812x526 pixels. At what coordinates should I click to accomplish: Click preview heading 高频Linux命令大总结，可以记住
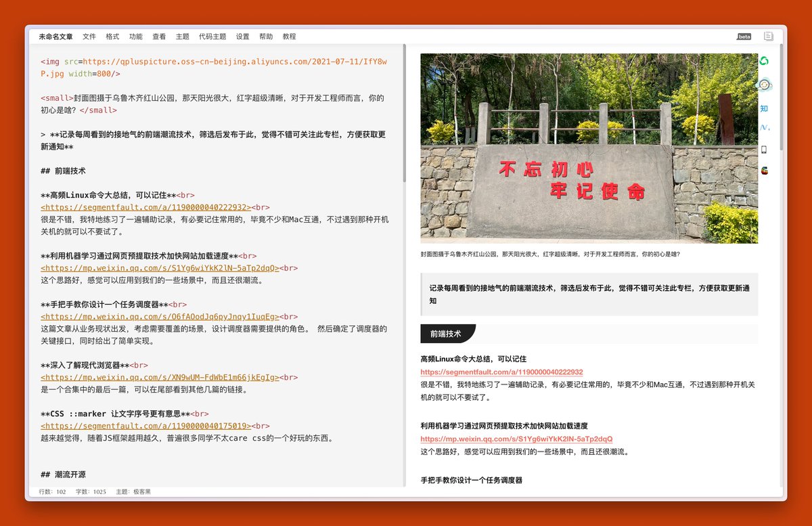[x=474, y=359]
